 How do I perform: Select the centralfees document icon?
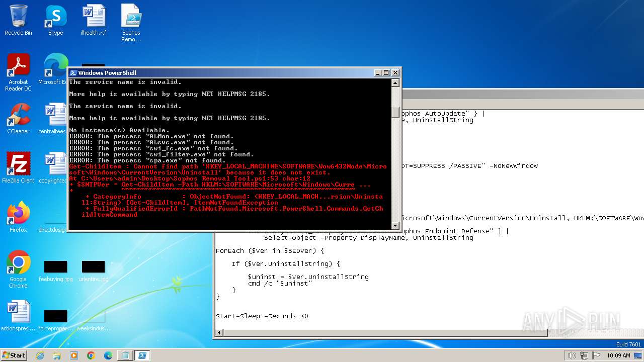tap(53, 119)
